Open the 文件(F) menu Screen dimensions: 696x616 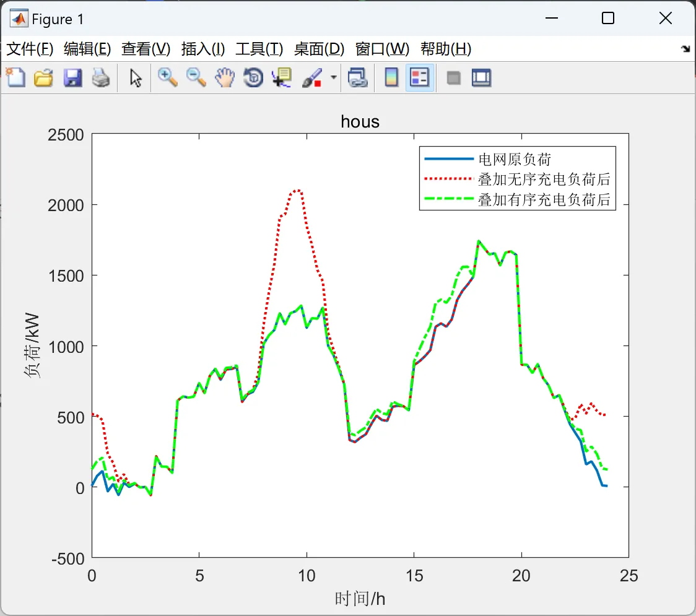[x=30, y=49]
